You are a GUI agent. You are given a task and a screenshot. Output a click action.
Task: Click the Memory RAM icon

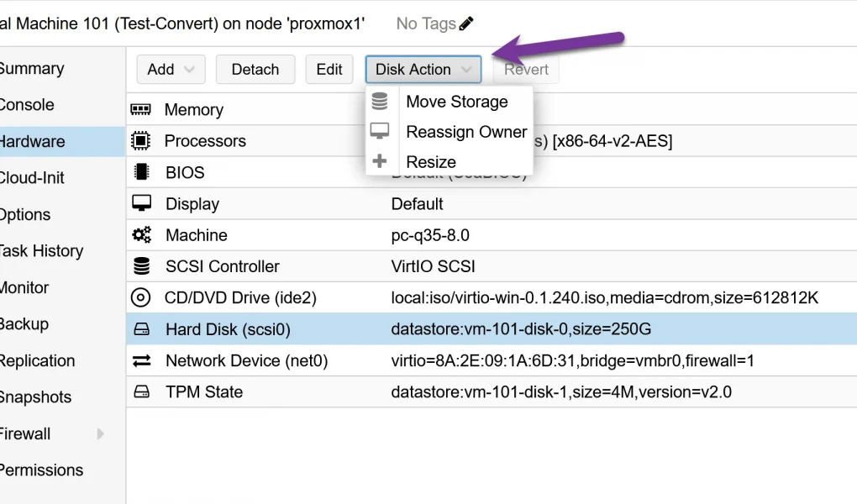pos(141,110)
